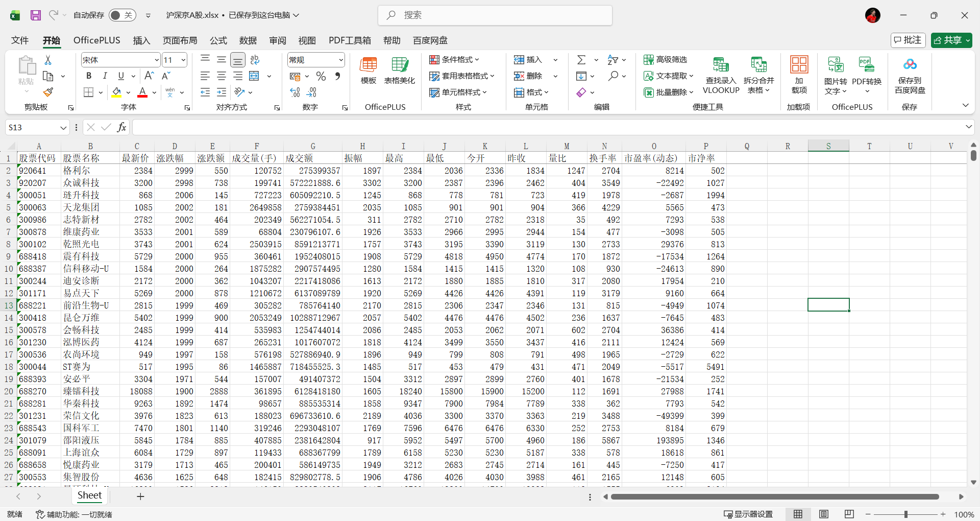Click the zoom slider handle
Screen dimensions: 980x521
905,514
